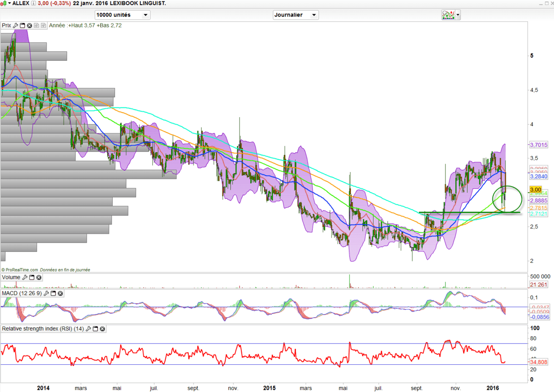
Task: Open Volume indicator settings wrench
Action: (x=25, y=278)
